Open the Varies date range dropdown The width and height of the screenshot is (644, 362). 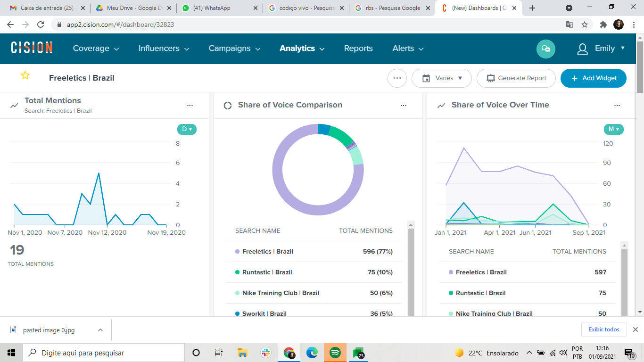click(x=442, y=78)
